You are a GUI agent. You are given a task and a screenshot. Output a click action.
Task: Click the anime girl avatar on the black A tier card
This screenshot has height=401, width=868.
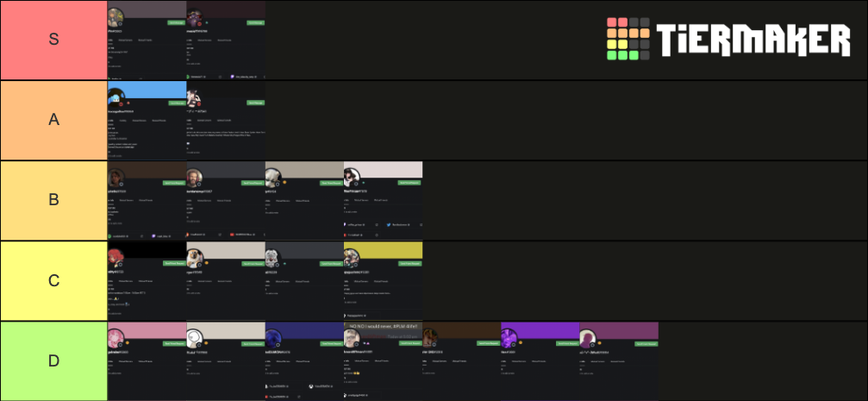(194, 97)
